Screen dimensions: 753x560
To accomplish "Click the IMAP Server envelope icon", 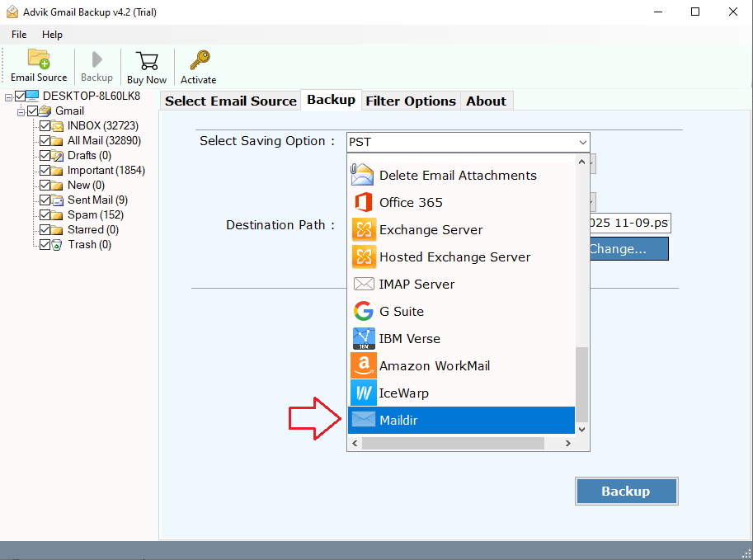I will click(364, 284).
